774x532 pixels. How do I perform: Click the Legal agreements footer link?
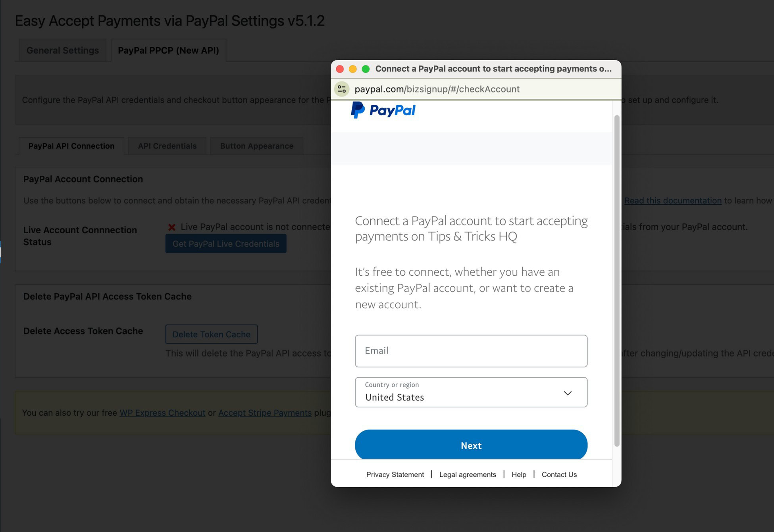click(468, 474)
